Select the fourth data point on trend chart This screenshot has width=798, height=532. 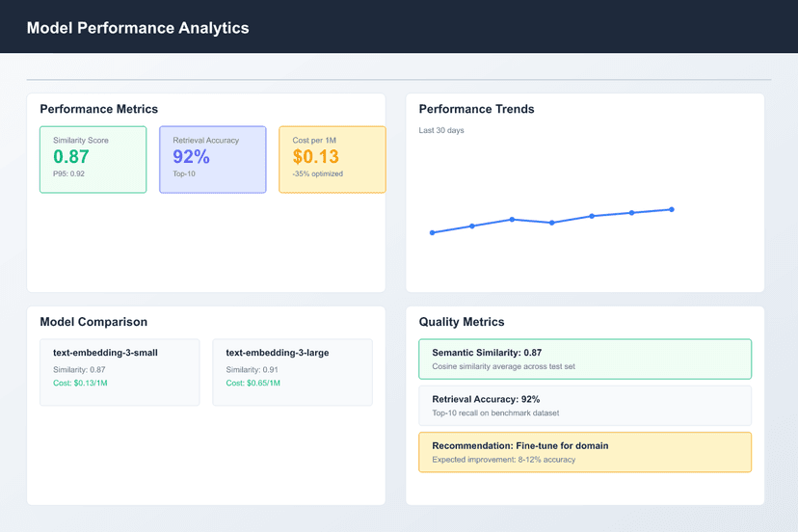click(552, 223)
